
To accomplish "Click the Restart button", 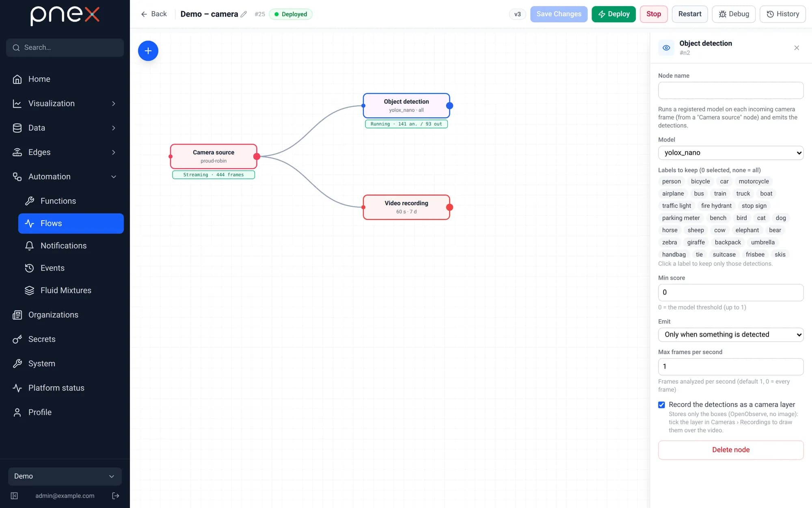I will (x=690, y=14).
